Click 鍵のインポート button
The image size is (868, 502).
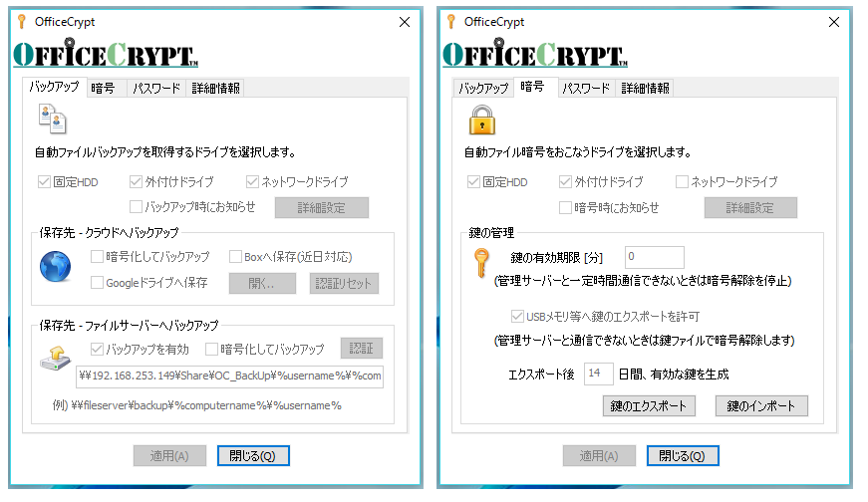pos(761,405)
